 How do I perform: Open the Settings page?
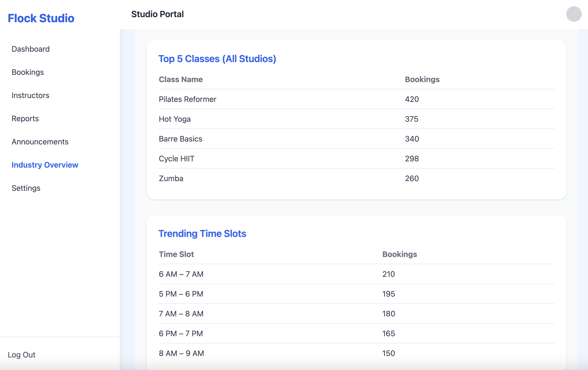[x=26, y=188]
